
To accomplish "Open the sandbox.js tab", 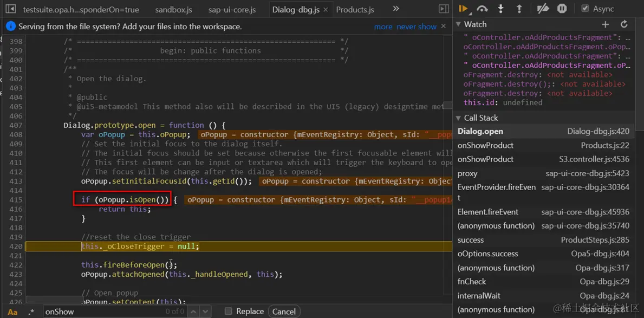I will [x=173, y=9].
